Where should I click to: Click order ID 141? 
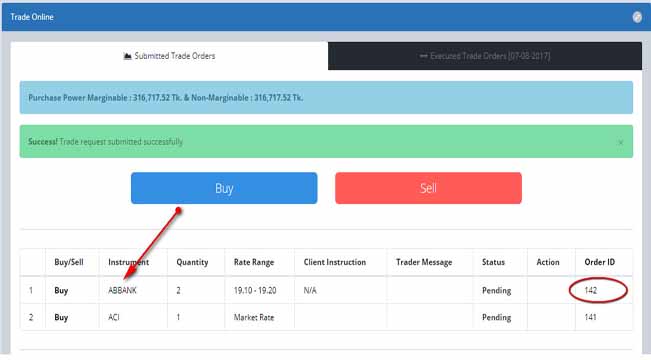[590, 317]
